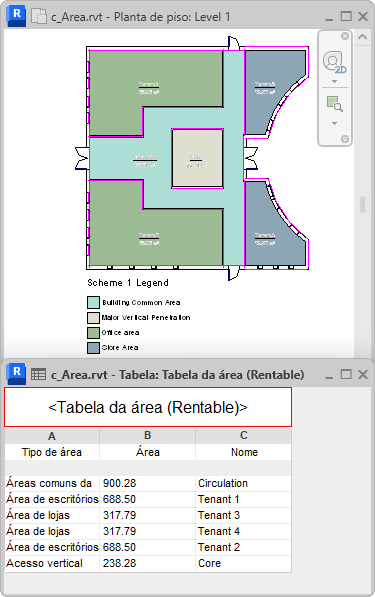
Task: Click the Revit icon of schedule window
Action: click(16, 374)
